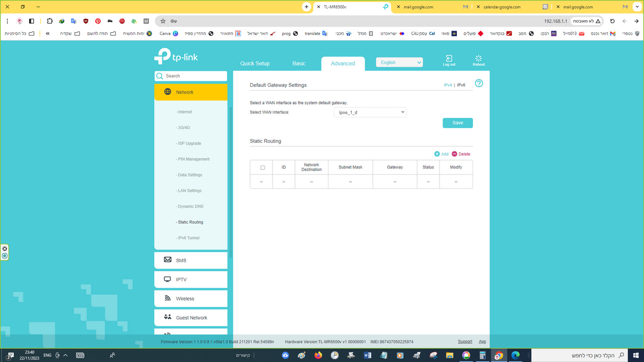The image size is (644, 362).
Task: Click the Add plus icon in Static Routing
Action: (437, 154)
